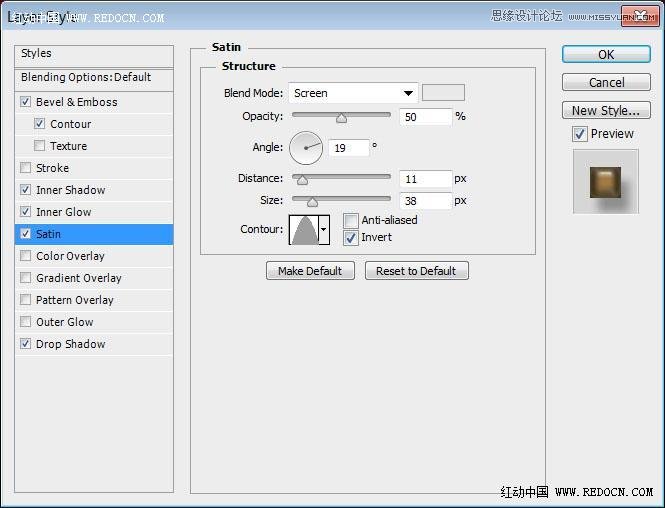
Task: Uncheck the Preview checkbox
Action: (x=580, y=134)
